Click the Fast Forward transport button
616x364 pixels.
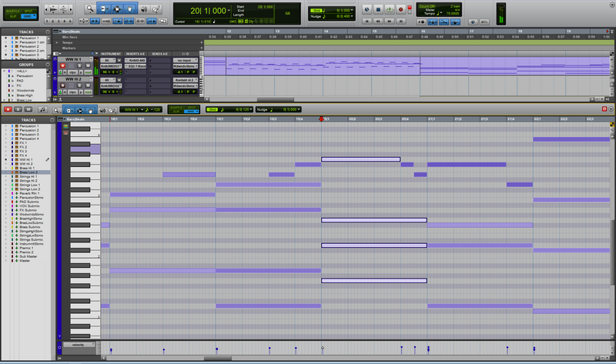coord(390,22)
